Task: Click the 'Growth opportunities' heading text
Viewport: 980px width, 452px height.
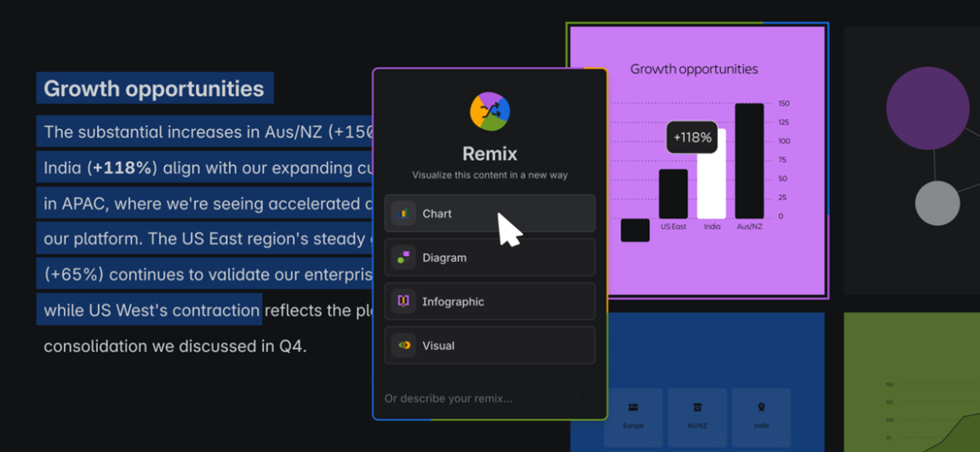Action: [154, 89]
